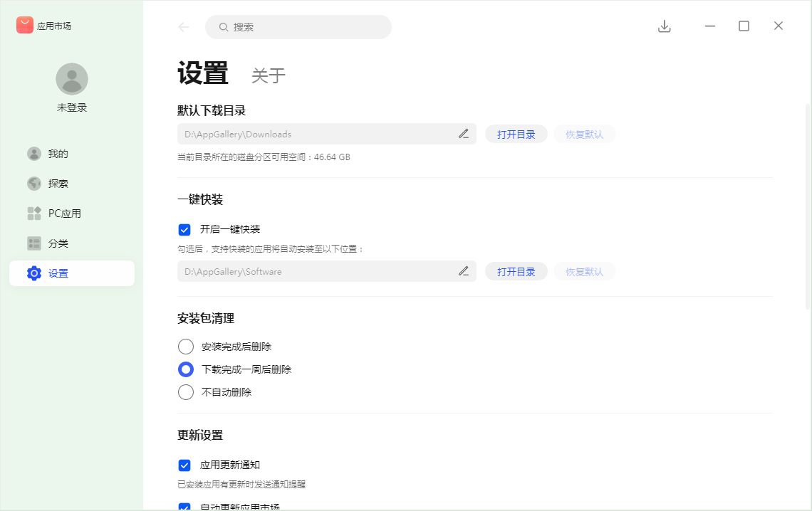Uncheck 自动更新应用市场

(x=184, y=507)
